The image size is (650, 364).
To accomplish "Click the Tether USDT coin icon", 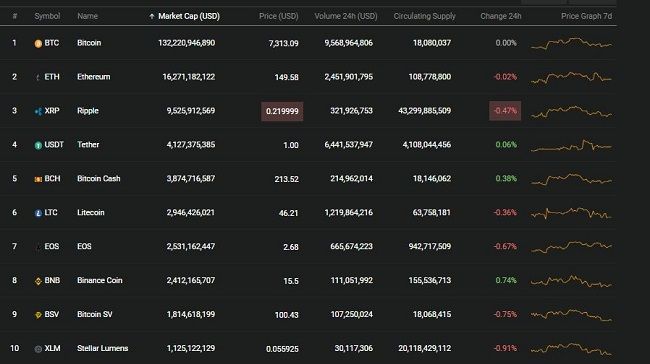I will 38,146.
